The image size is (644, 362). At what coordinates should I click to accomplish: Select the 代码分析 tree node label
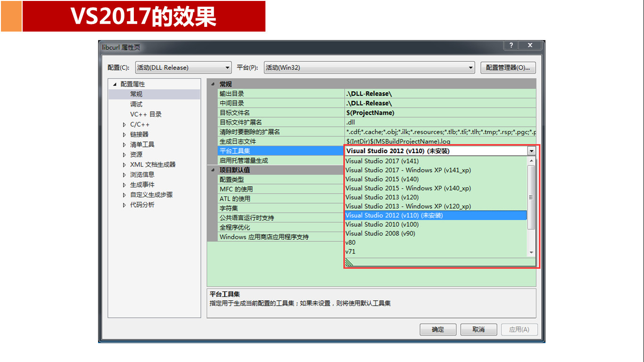coord(142,205)
